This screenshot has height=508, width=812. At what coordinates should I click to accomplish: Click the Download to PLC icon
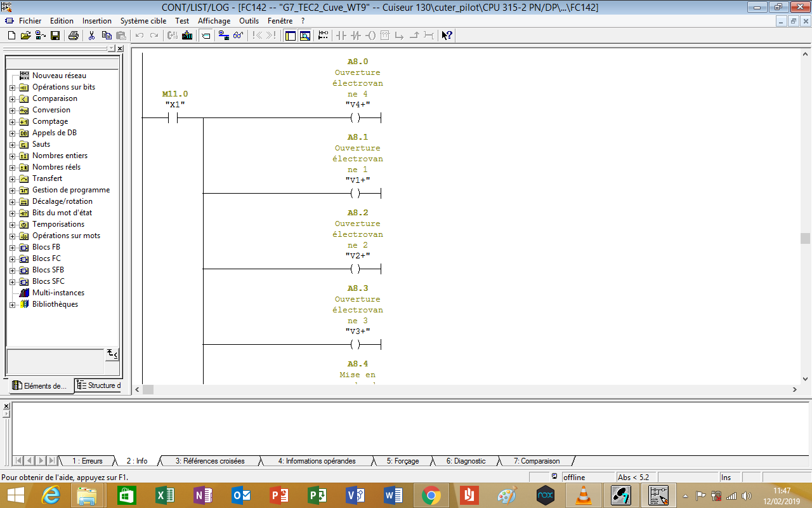[187, 36]
